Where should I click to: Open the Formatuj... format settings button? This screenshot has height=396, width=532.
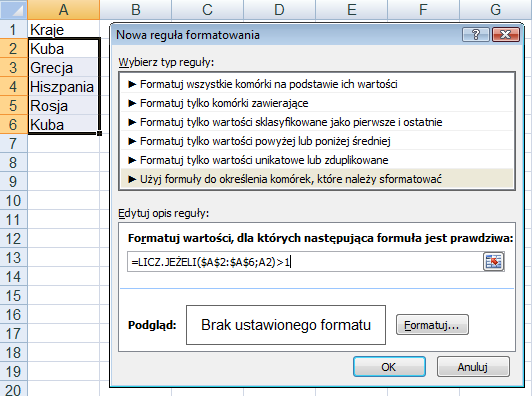432,325
